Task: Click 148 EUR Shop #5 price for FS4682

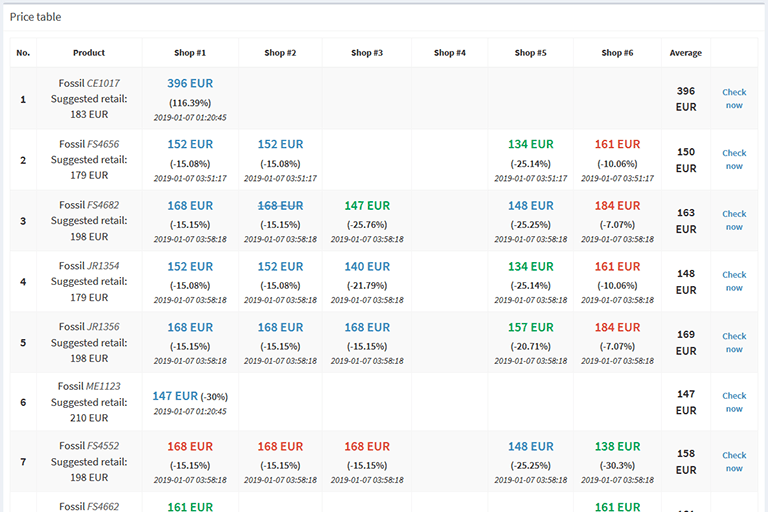Action: coord(530,205)
